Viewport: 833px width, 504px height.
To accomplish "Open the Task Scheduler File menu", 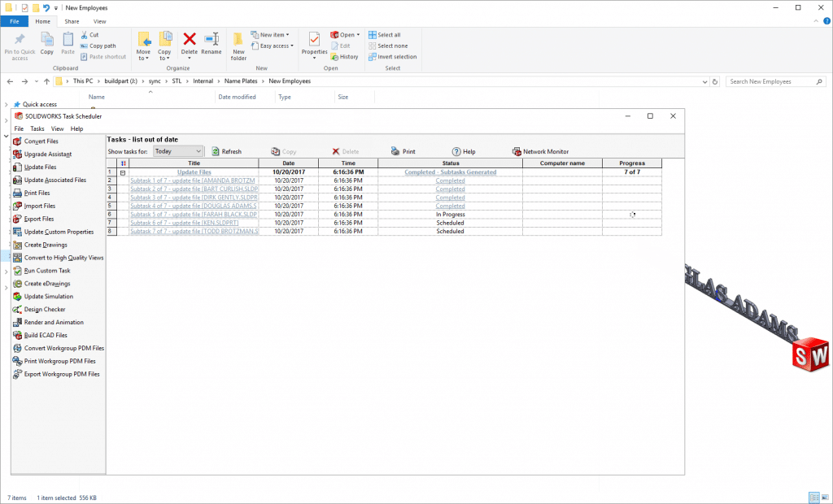I will pyautogui.click(x=19, y=128).
